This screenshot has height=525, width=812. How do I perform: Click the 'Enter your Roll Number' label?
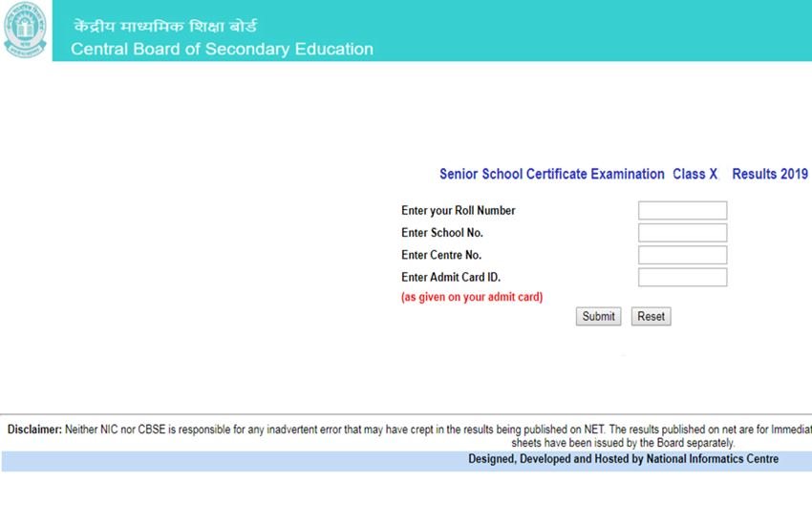[459, 211]
